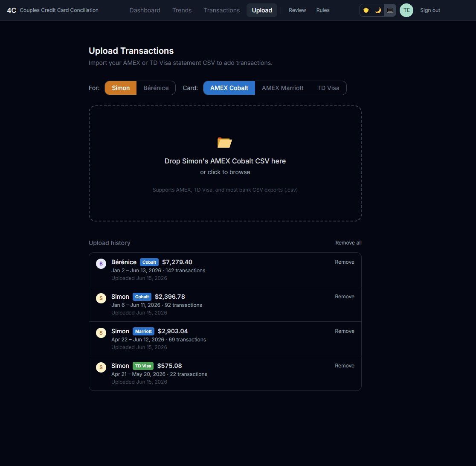Click 'Import your AMEX or TD Visa' subtitle
This screenshot has height=466, width=476.
pyautogui.click(x=180, y=63)
